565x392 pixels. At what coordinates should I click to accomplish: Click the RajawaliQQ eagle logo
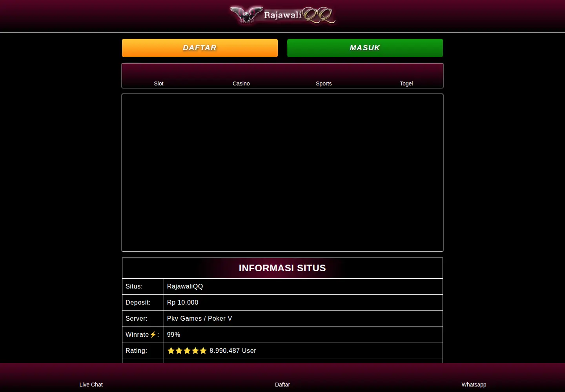tap(282, 15)
